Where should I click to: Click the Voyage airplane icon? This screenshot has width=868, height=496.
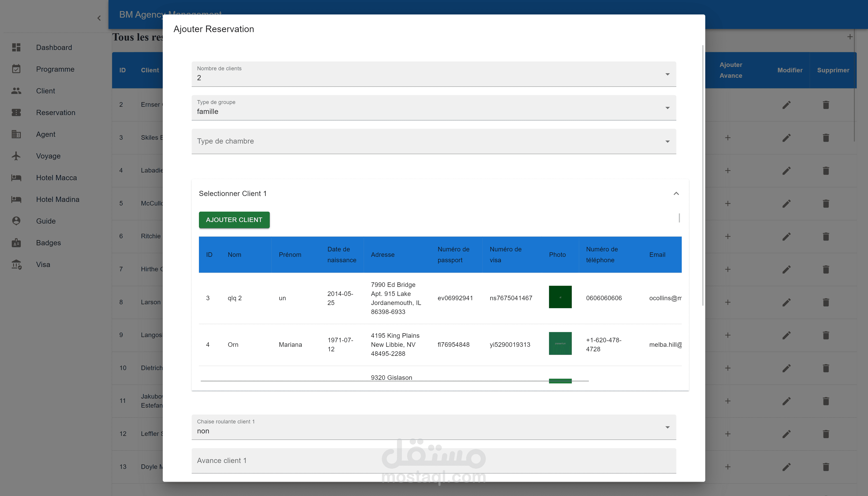16,156
